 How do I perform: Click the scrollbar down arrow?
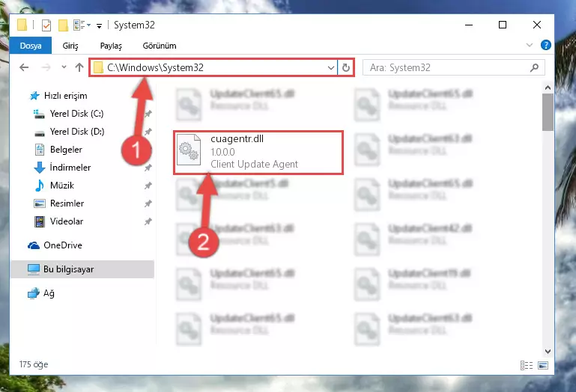coord(548,352)
